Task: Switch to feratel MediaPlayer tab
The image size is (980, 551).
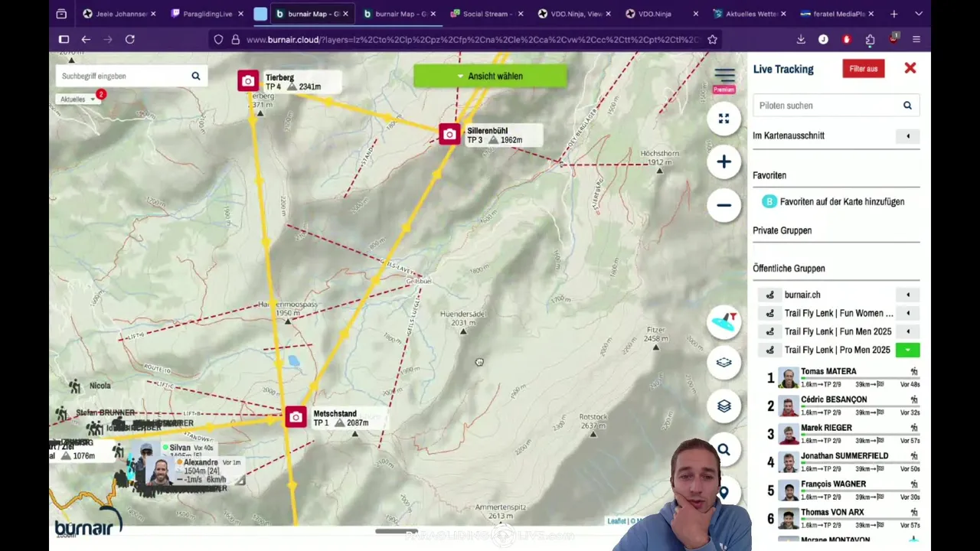Action: coord(837,14)
